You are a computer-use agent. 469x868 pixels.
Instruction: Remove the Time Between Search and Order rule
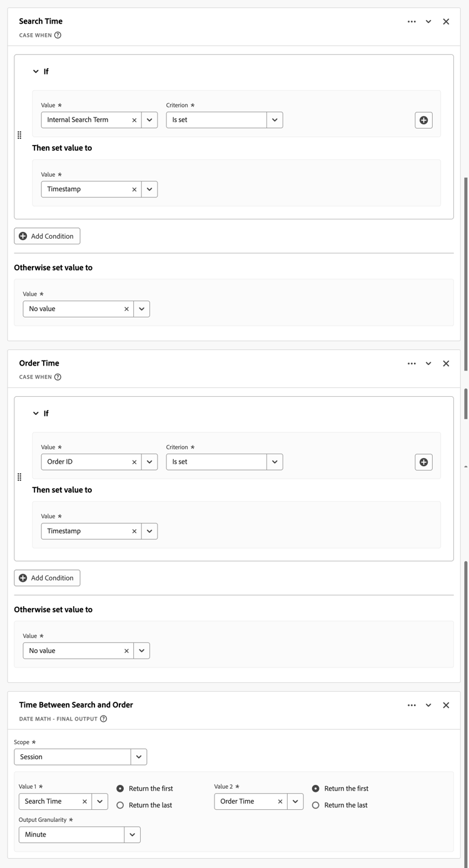pos(446,705)
